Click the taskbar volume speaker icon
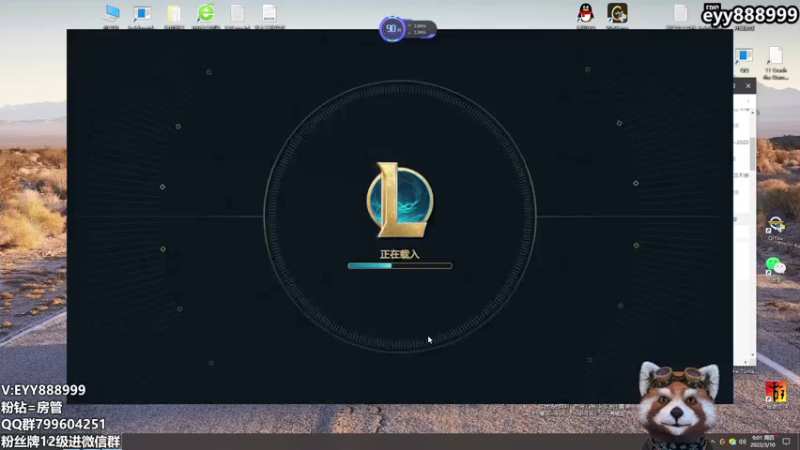This screenshot has width=800, height=450. 742,442
